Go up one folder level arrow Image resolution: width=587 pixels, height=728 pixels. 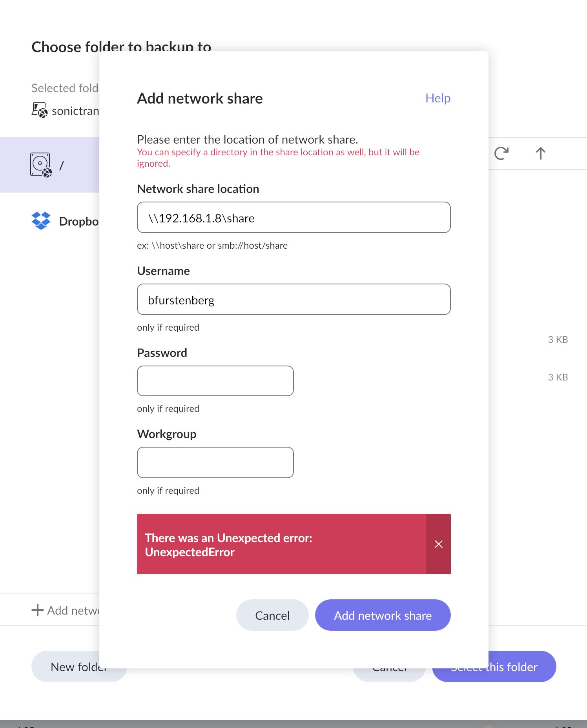541,153
